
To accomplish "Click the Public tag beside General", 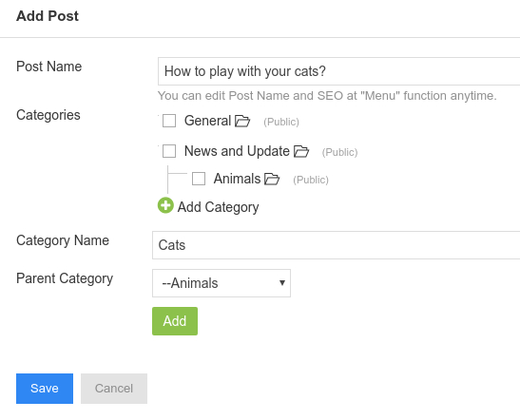I will click(x=281, y=122).
